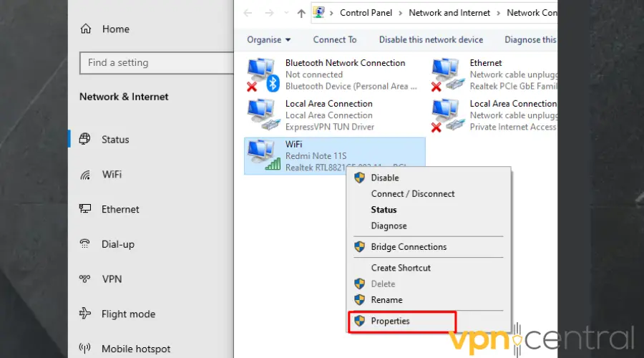The image size is (644, 358).
Task: Open the WiFi settings sidebar icon
Action: (x=86, y=175)
